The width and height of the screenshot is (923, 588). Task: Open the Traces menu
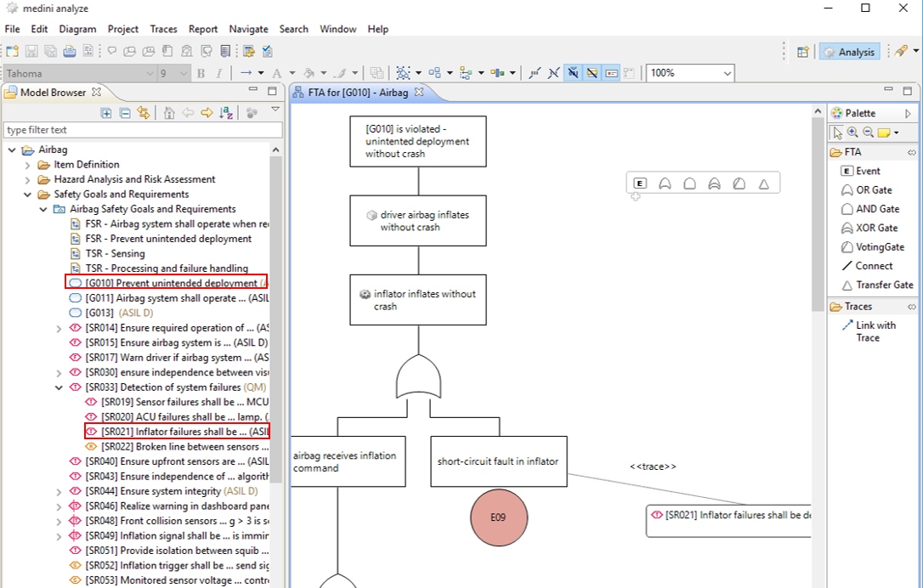[164, 29]
